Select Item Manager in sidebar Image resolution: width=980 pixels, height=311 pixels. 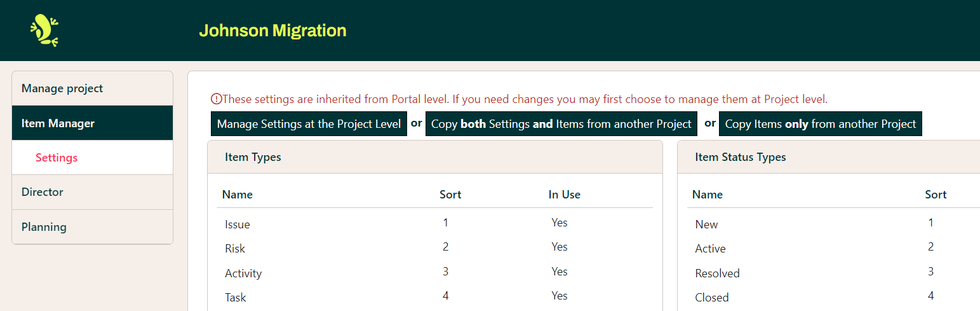(x=58, y=123)
